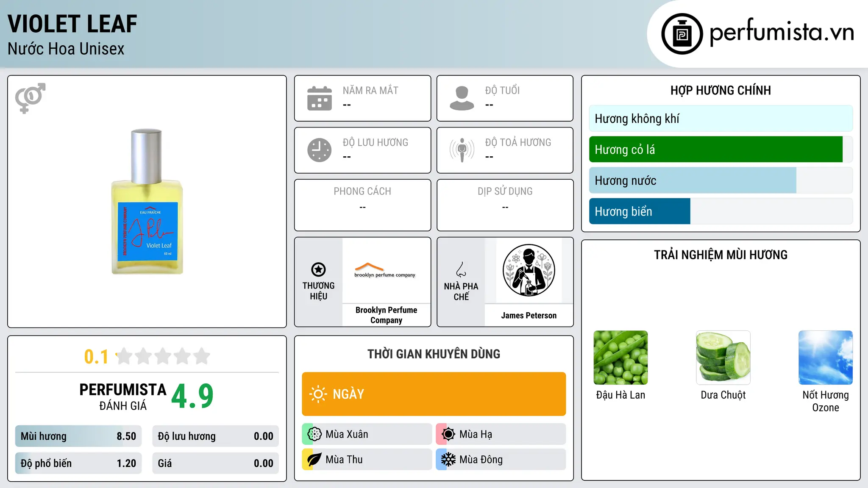Click the star badge icon above Thương Hiệu

[318, 269]
